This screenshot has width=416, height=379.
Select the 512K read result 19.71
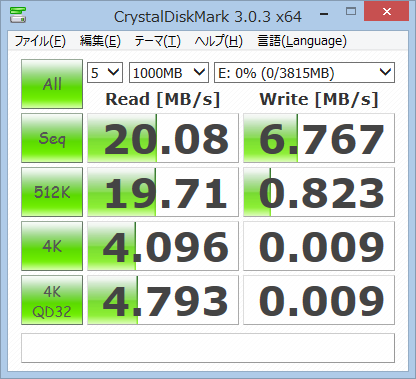(163, 192)
